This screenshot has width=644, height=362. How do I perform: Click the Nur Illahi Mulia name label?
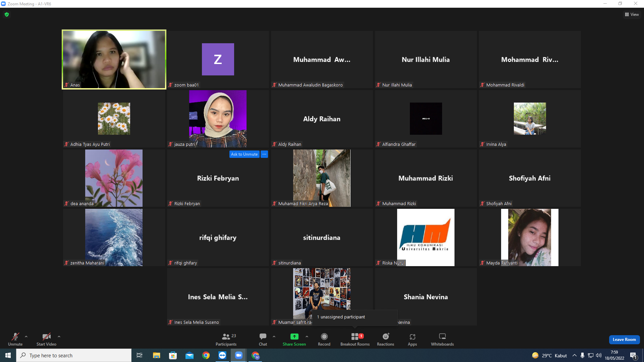[x=397, y=85]
